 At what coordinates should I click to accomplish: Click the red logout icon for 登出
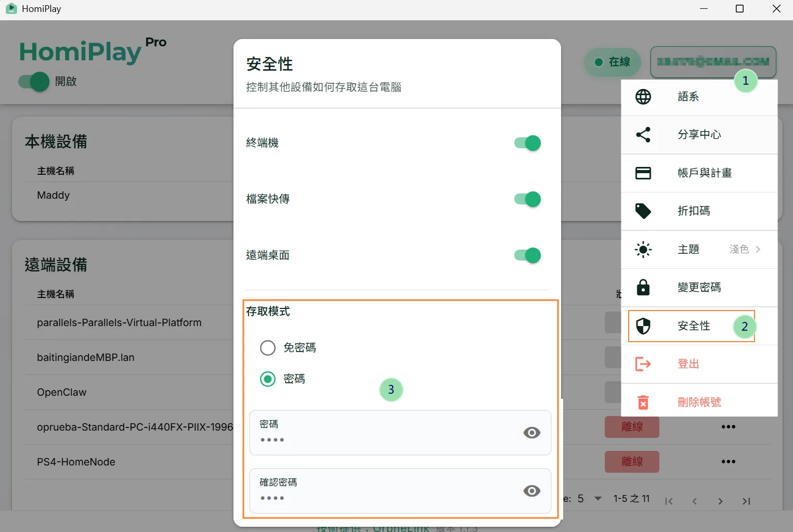pyautogui.click(x=643, y=364)
